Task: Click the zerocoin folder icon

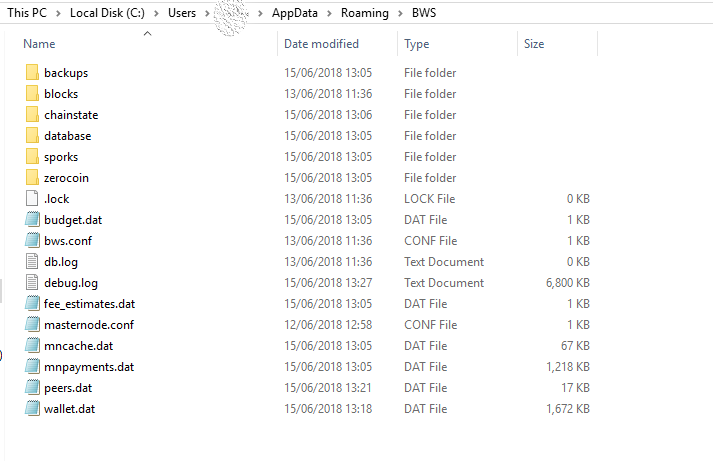Action: coord(32,177)
